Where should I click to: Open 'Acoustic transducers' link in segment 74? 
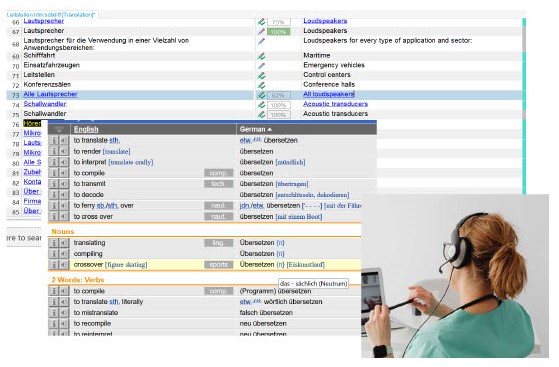coord(335,104)
